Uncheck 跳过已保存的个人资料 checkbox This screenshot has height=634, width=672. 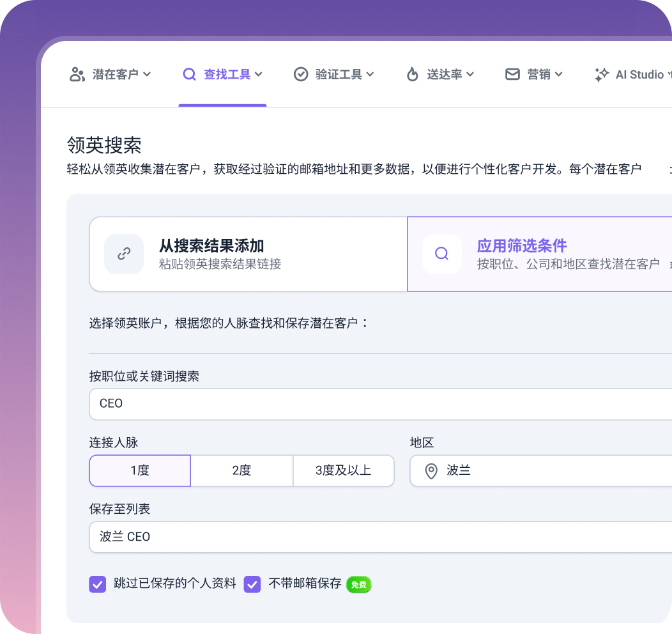tap(98, 584)
